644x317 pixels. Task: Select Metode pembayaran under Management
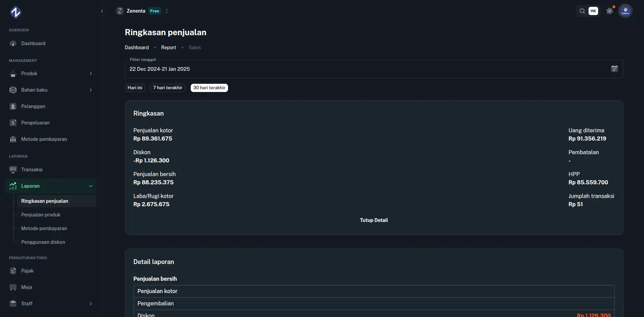(44, 139)
